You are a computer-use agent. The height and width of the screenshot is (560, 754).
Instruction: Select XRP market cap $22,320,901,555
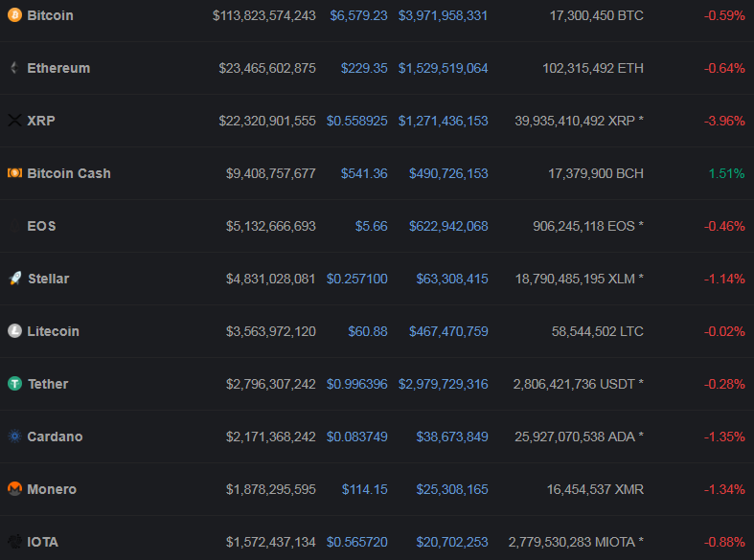267,121
